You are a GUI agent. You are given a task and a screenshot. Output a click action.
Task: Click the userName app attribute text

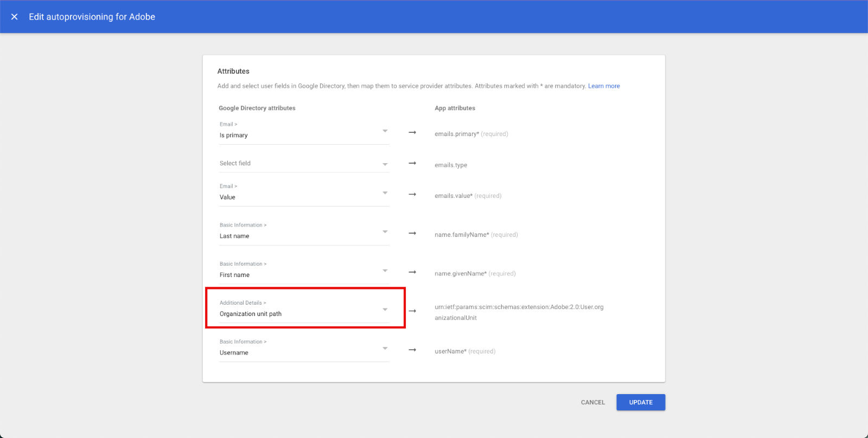(x=465, y=351)
